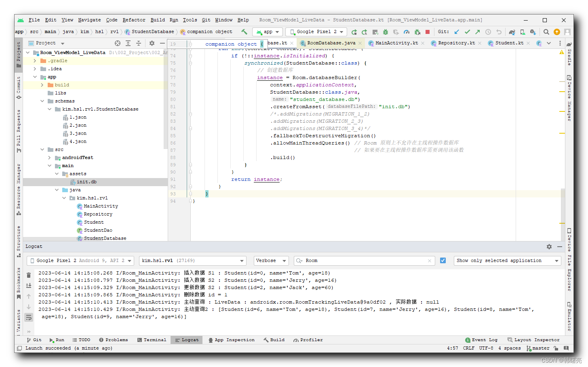The height and width of the screenshot is (367, 588).
Task: Click the orange IDE update icon
Action: [557, 32]
